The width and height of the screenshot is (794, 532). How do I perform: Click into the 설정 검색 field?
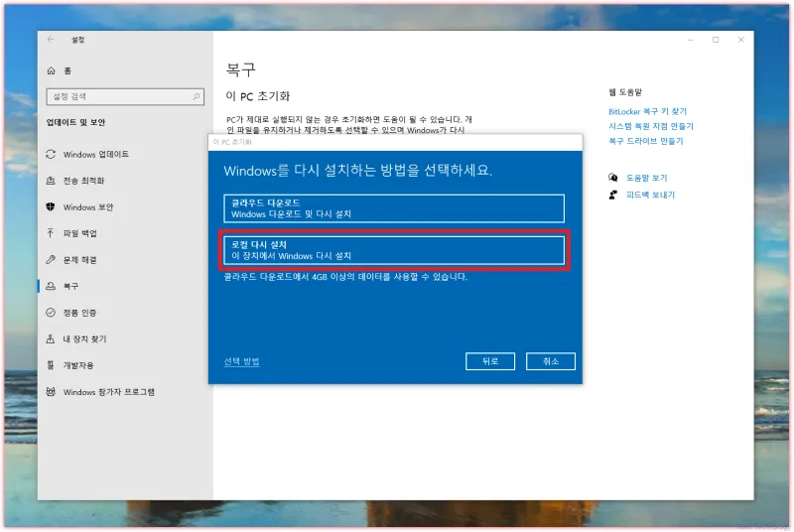[125, 96]
